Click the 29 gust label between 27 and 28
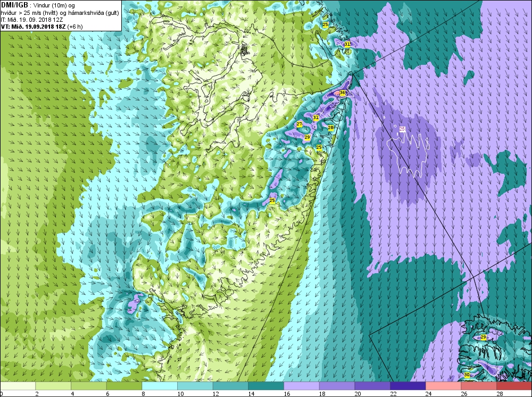The image size is (532, 397). (307, 137)
